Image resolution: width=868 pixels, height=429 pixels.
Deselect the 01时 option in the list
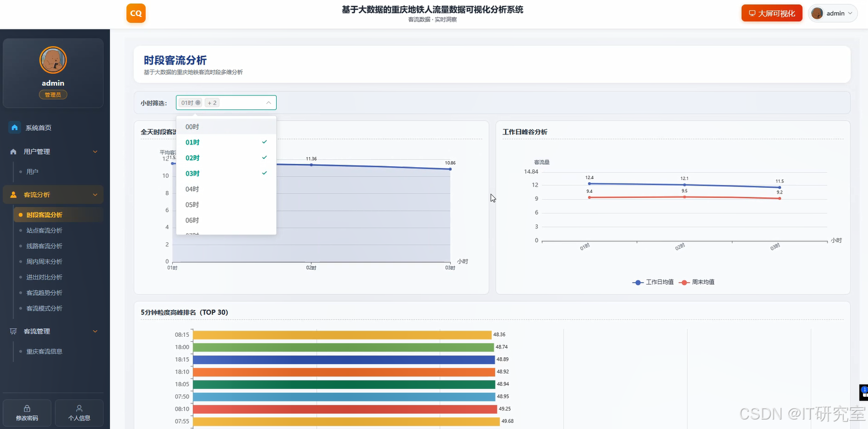[x=226, y=142]
